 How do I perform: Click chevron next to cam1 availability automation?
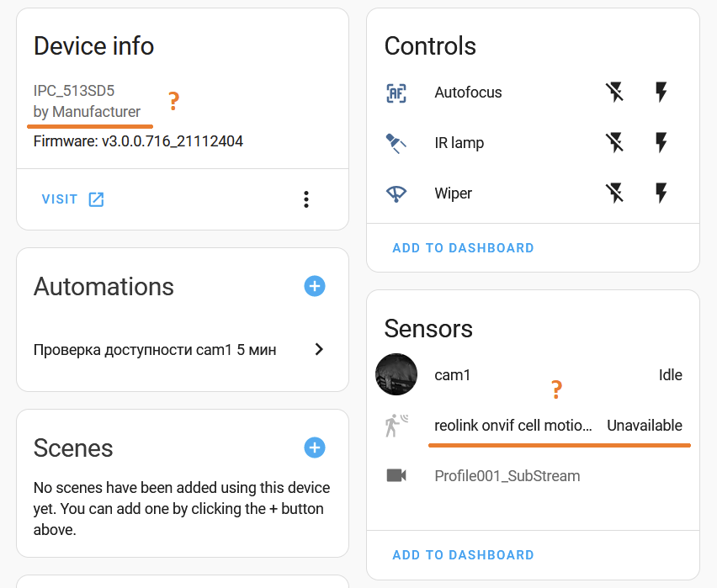[319, 350]
